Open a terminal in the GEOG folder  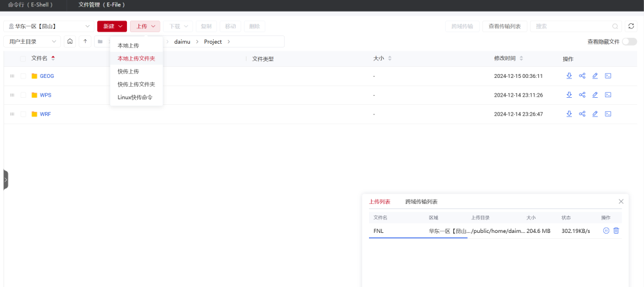(608, 76)
